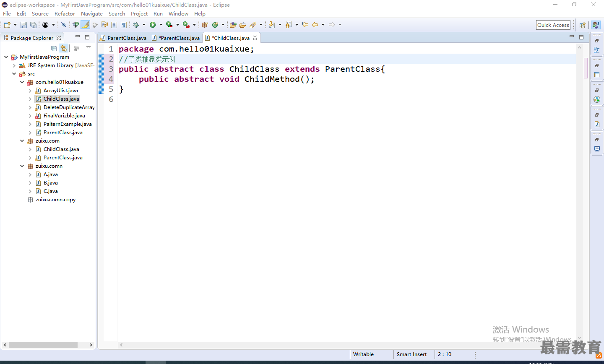Select FinalVarizble.java in the tree

point(64,116)
